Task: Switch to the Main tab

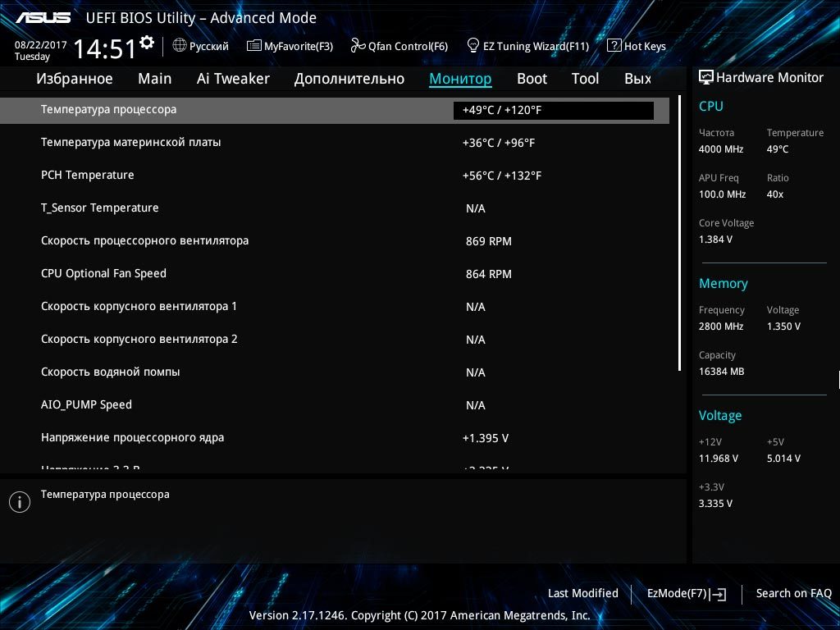Action: point(155,79)
